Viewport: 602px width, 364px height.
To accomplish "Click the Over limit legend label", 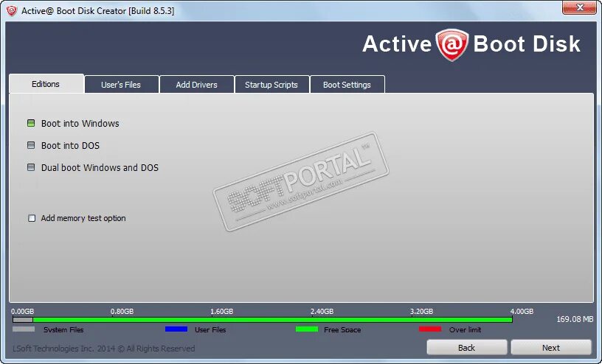I will coord(465,329).
